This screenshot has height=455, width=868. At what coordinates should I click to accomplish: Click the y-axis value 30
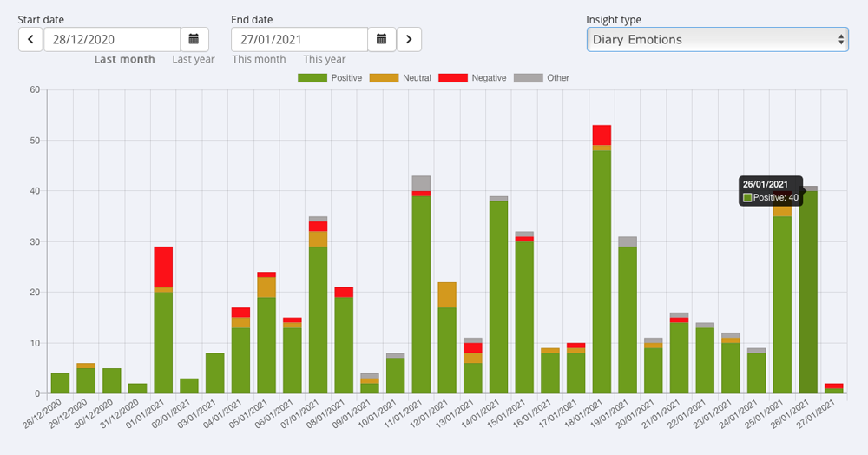35,242
